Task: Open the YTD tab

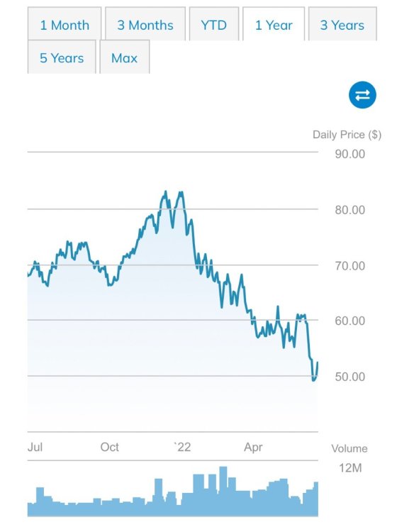Action: (213, 24)
